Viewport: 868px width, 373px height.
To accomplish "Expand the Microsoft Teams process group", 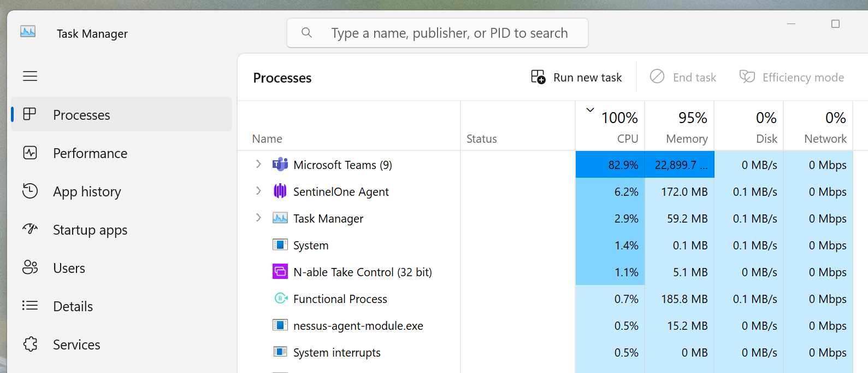I will point(258,164).
